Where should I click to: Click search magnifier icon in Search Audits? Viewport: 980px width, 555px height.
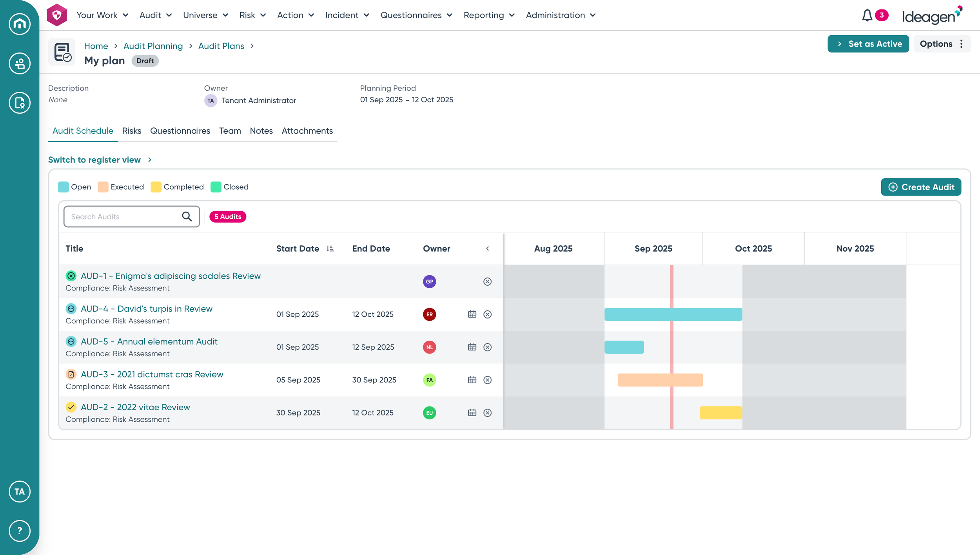(x=187, y=216)
